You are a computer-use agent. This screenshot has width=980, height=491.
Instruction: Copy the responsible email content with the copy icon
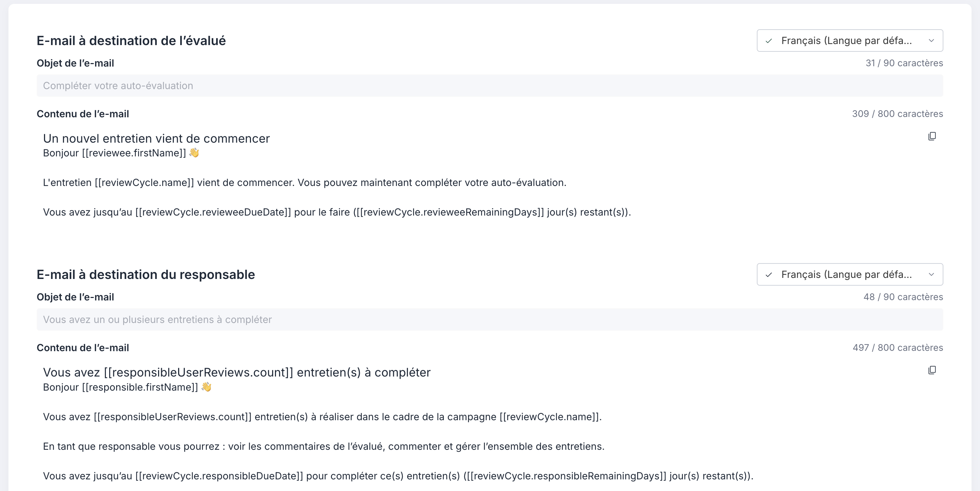point(932,370)
